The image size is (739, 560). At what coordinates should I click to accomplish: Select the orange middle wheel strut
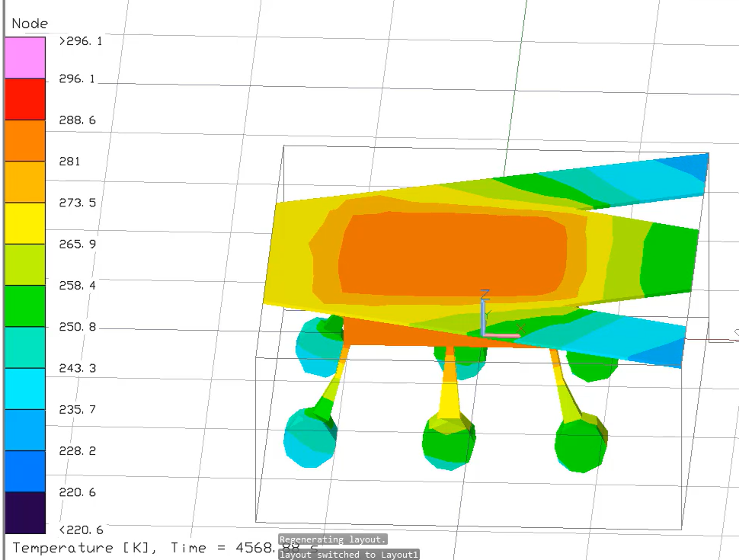449,387
